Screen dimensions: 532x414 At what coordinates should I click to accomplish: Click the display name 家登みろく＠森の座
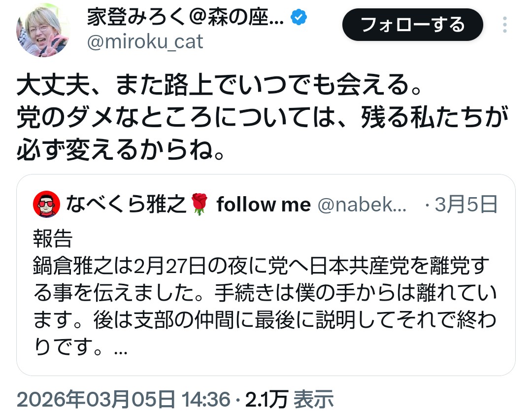coord(185,18)
